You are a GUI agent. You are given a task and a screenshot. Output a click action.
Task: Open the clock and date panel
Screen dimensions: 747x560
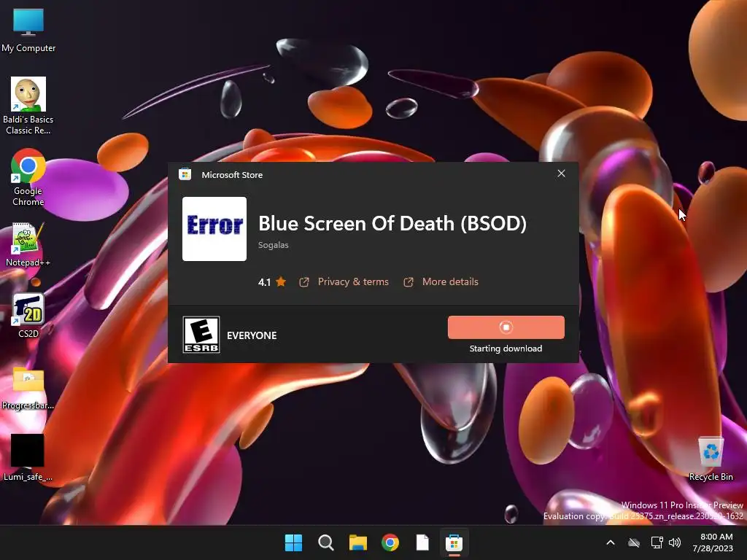[x=713, y=542]
